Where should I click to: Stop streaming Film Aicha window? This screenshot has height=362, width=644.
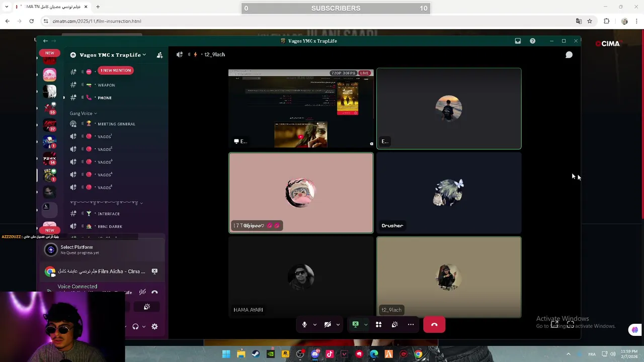pyautogui.click(x=154, y=271)
